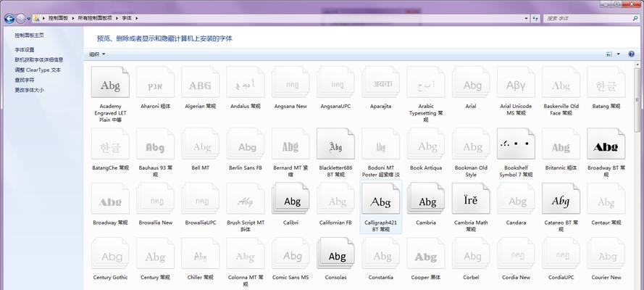Click the Back navigation button
This screenshot has width=644, height=290.
(x=9, y=18)
